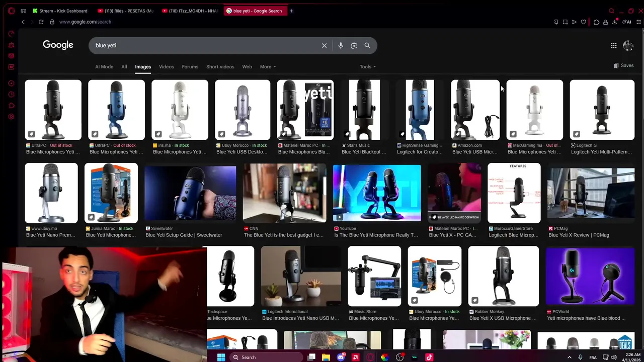Open the Opera GX main menu logo
This screenshot has height=362, width=644.
11,11
